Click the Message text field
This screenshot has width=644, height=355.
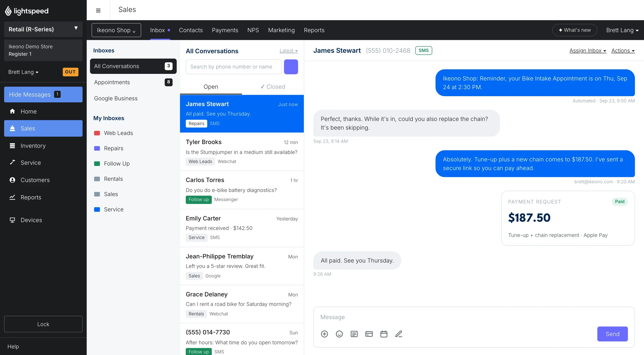[474, 317]
